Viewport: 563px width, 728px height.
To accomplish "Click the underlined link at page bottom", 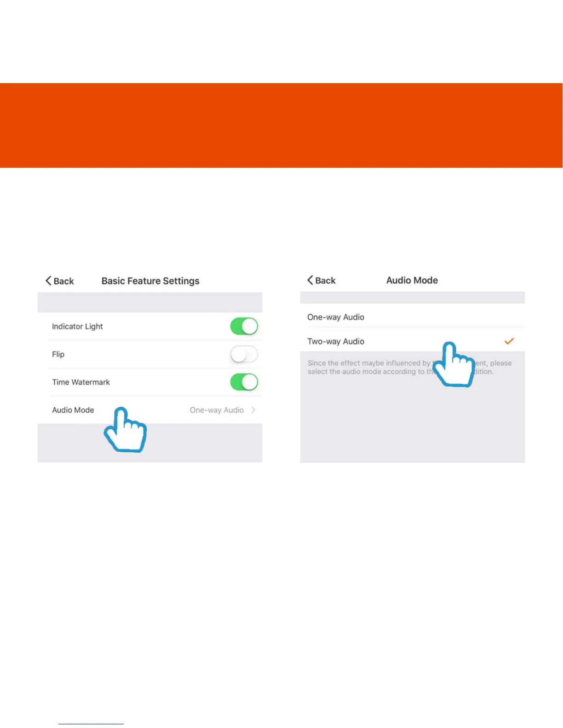I will [91, 724].
